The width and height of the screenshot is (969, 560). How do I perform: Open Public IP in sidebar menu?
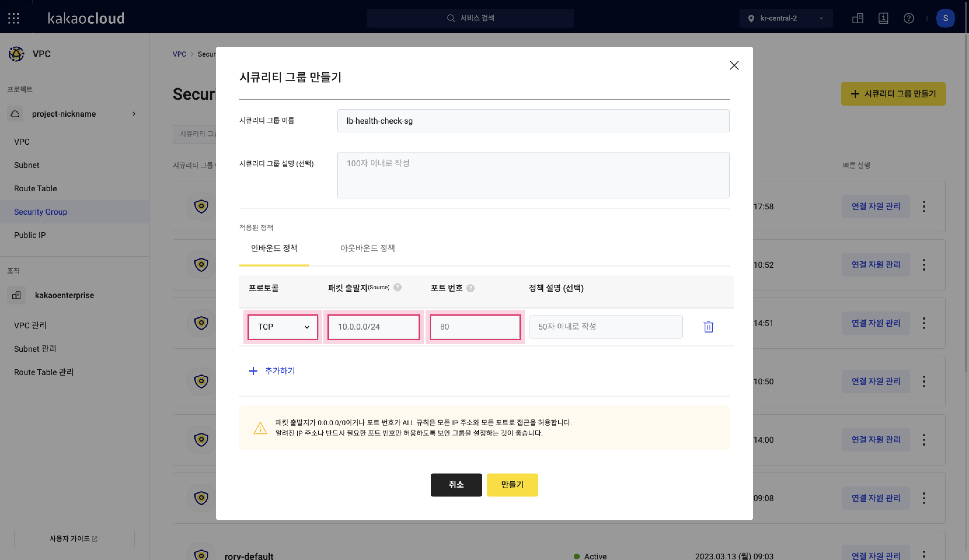(29, 235)
